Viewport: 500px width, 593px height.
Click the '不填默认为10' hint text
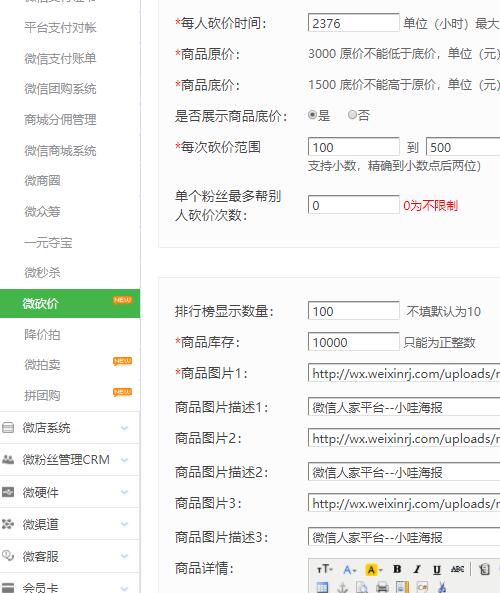[x=443, y=312]
